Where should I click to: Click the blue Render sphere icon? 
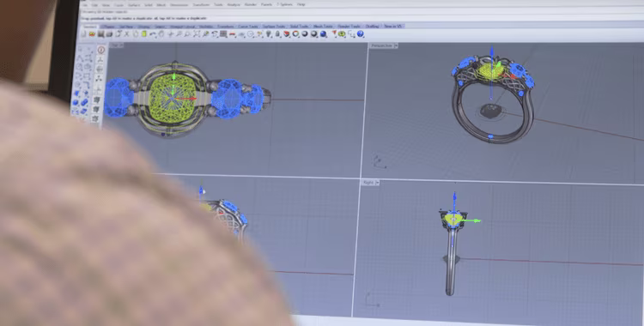(x=323, y=34)
